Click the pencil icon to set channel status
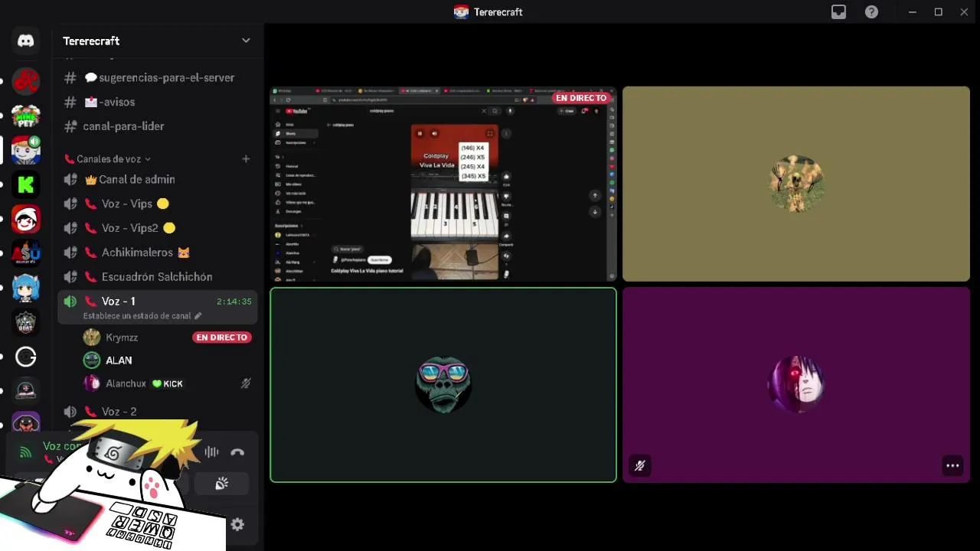This screenshot has width=980, height=551. click(198, 316)
